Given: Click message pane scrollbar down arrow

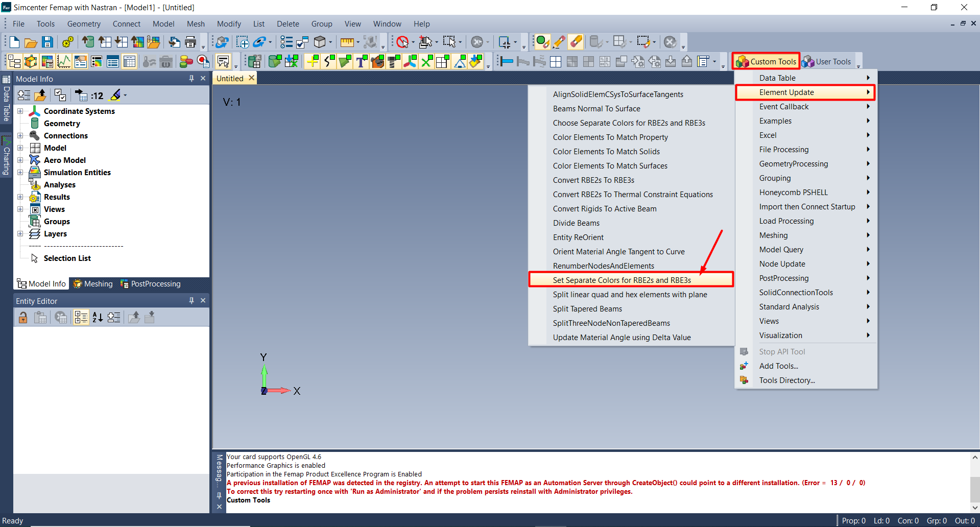Looking at the screenshot, I should tap(975, 508).
